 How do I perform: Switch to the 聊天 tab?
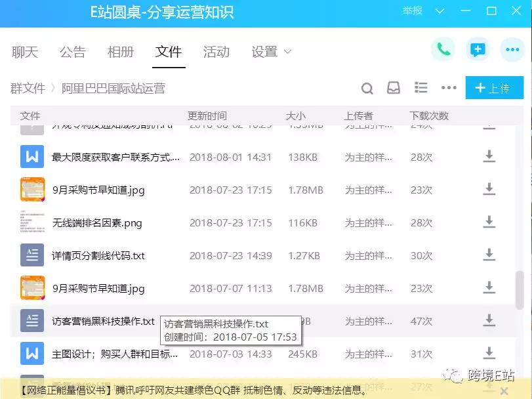25,52
